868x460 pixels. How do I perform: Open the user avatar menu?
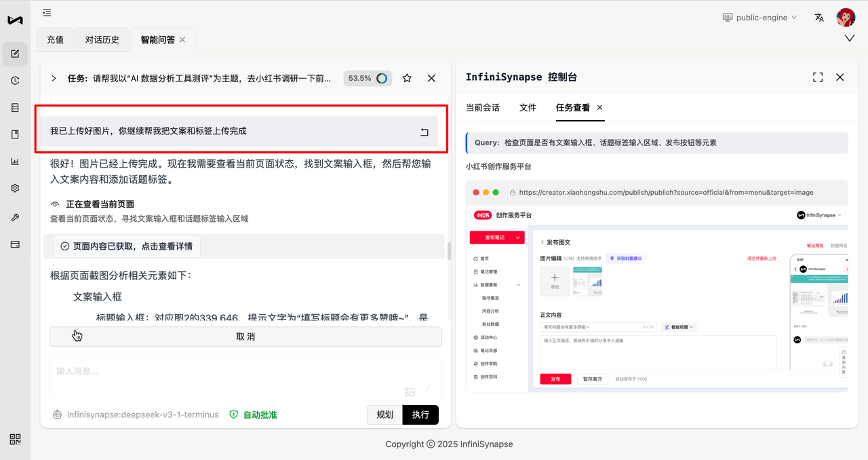[846, 18]
